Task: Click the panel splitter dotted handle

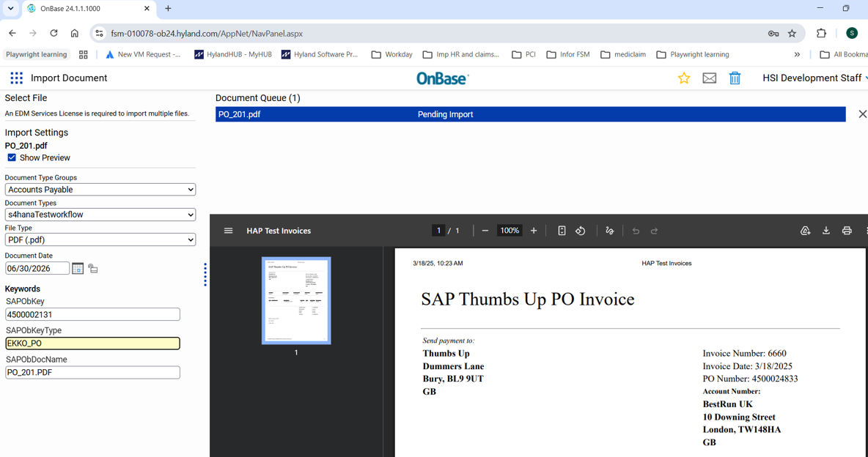Action: tap(205, 275)
